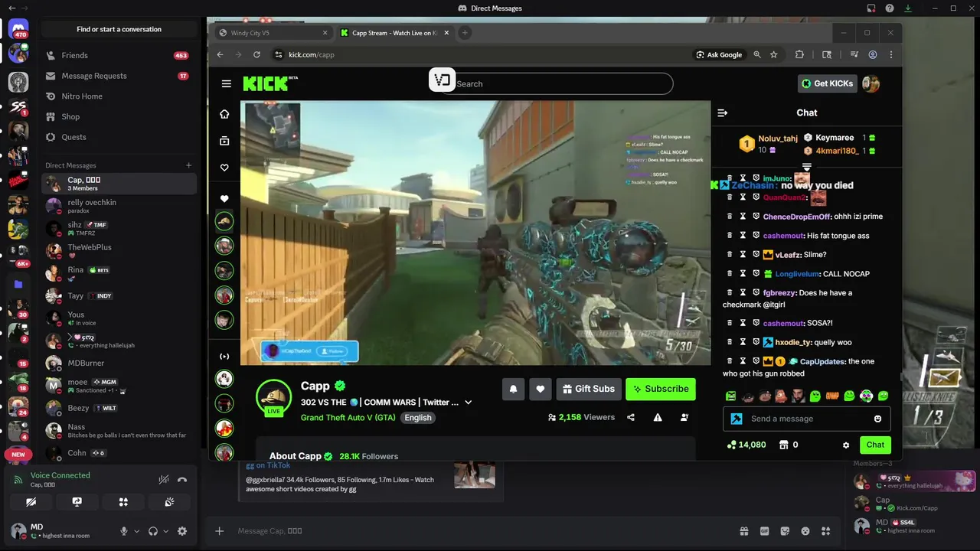The image size is (980, 551).
Task: Open the Kick hamburger menu
Action: [x=226, y=83]
